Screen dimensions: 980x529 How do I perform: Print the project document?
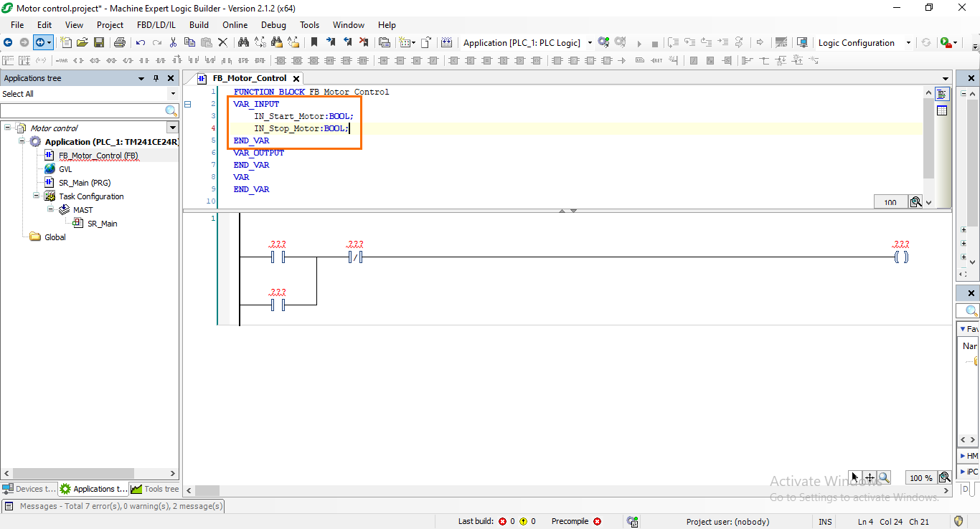(121, 42)
